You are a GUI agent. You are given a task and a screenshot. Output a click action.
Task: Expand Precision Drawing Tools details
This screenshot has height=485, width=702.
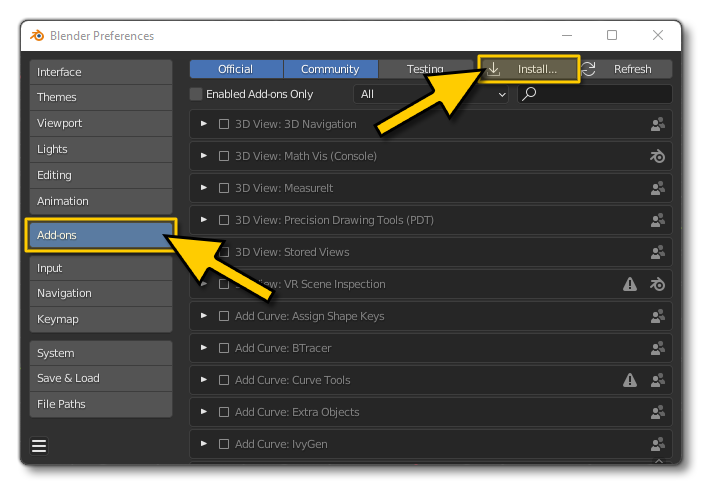click(204, 219)
